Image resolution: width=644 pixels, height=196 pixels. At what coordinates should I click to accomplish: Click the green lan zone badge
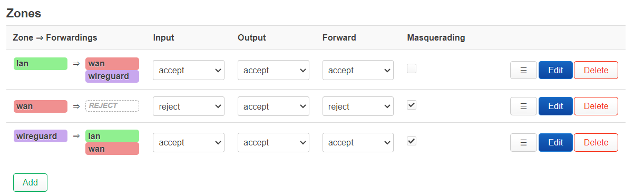pyautogui.click(x=41, y=64)
